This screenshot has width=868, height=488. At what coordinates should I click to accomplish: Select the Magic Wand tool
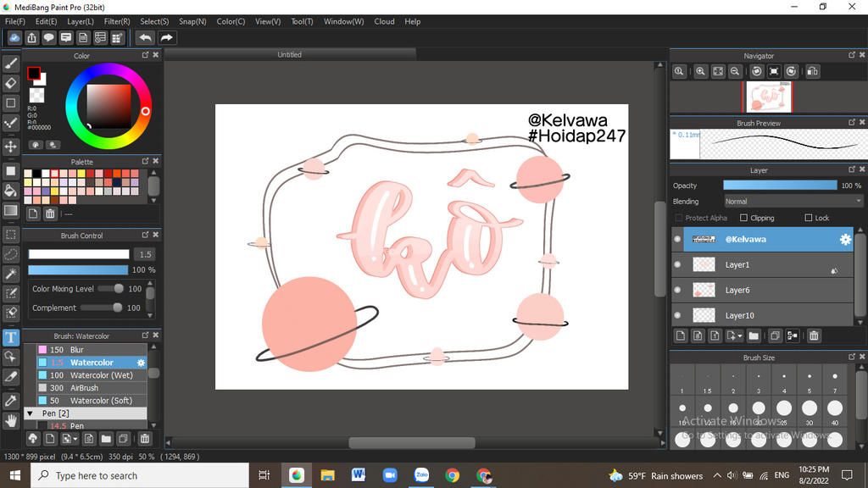10,274
